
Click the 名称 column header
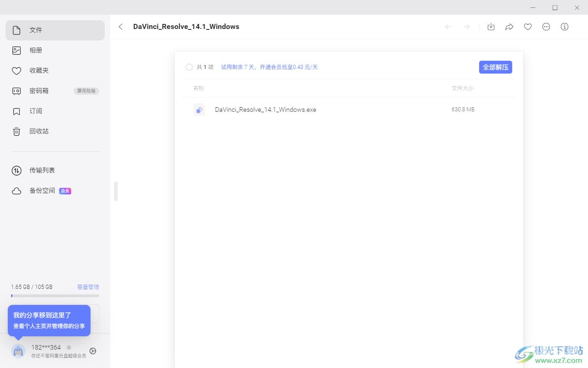click(x=198, y=88)
